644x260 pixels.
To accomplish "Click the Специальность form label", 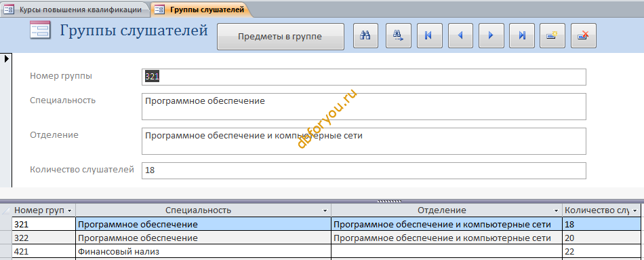I will click(x=62, y=100).
